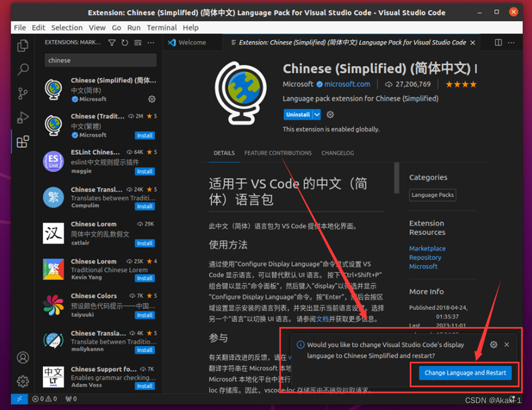
Task: Expand the Uninstall dropdown arrow
Action: [x=317, y=114]
